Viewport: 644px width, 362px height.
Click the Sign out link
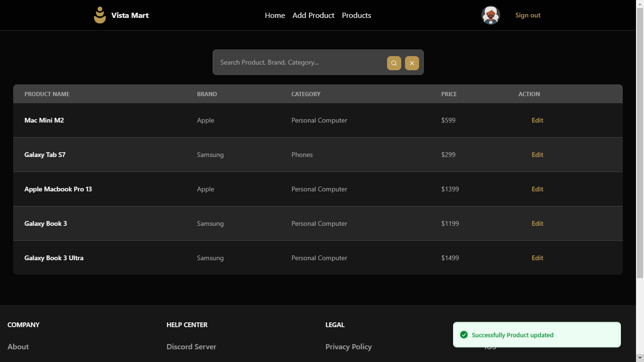coord(528,15)
